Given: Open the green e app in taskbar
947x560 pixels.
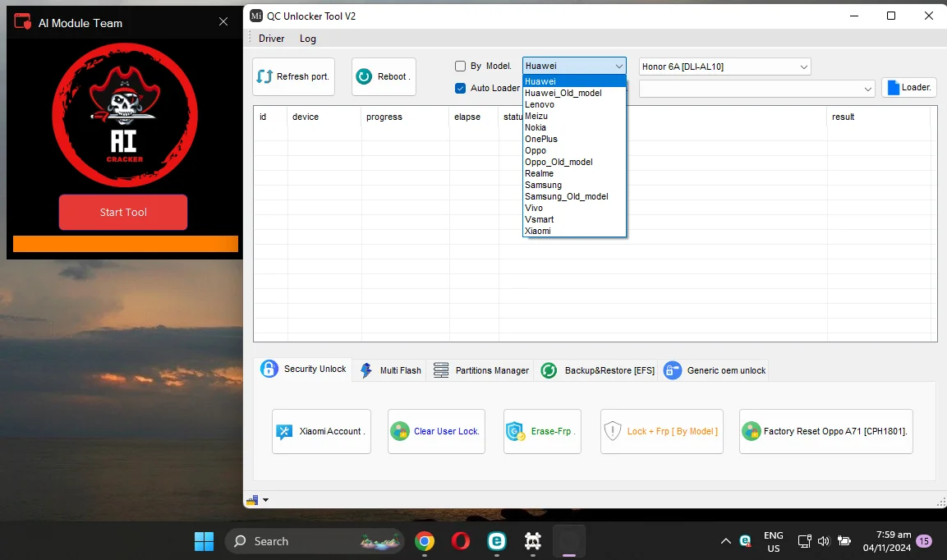Looking at the screenshot, I should pyautogui.click(x=496, y=541).
